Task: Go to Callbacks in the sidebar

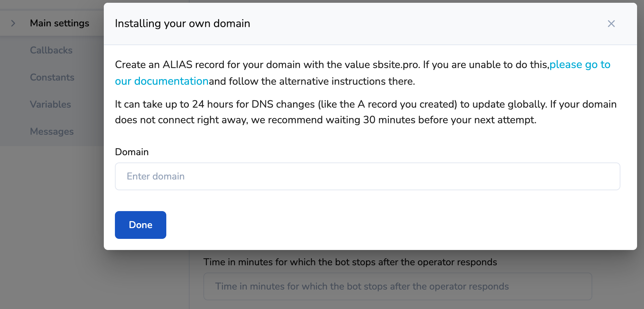Action: coord(51,50)
